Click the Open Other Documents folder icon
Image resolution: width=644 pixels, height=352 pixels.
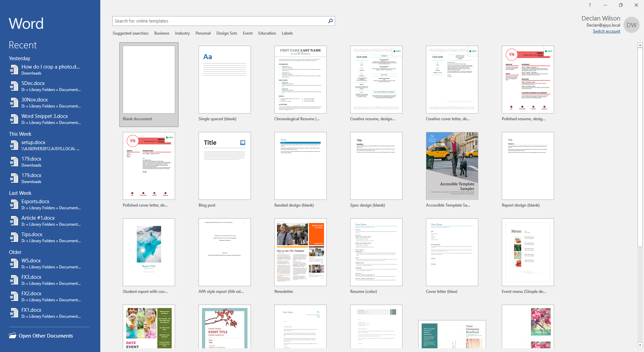[x=13, y=336]
